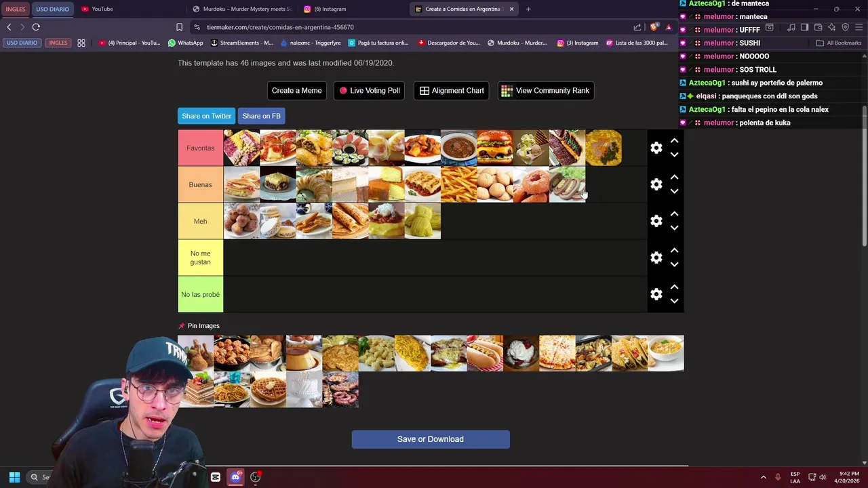868x488 pixels.
Task: Show hidden system tray icons
Action: coord(763,477)
